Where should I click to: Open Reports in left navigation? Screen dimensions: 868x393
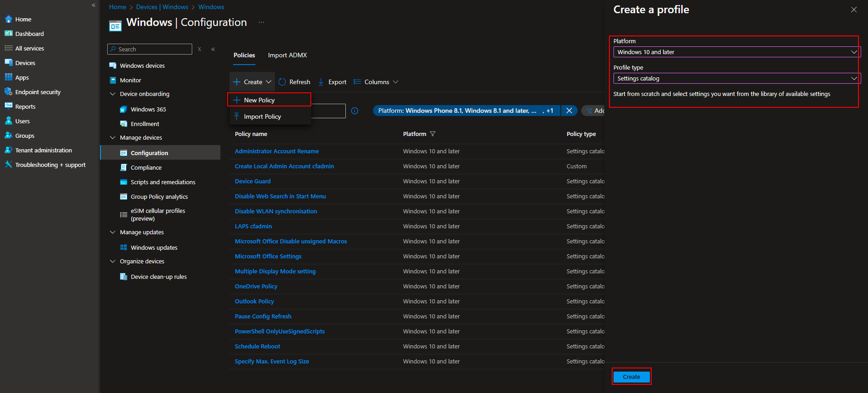25,106
